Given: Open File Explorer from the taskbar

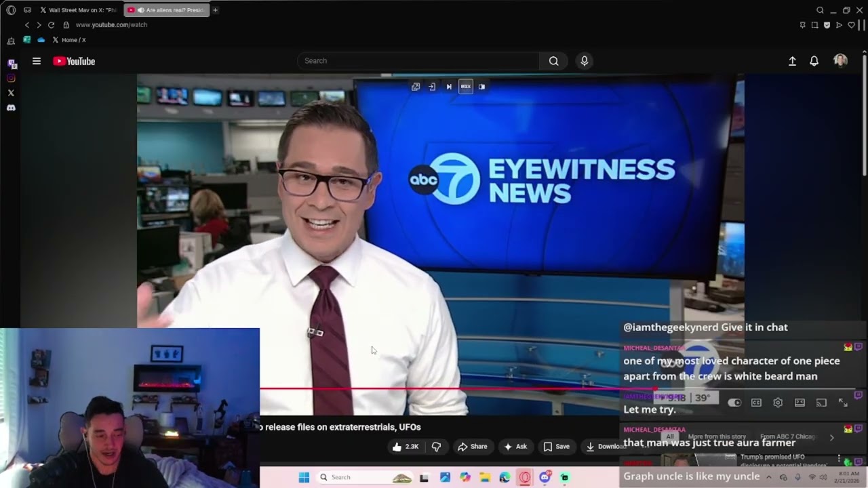Looking at the screenshot, I should 485,477.
